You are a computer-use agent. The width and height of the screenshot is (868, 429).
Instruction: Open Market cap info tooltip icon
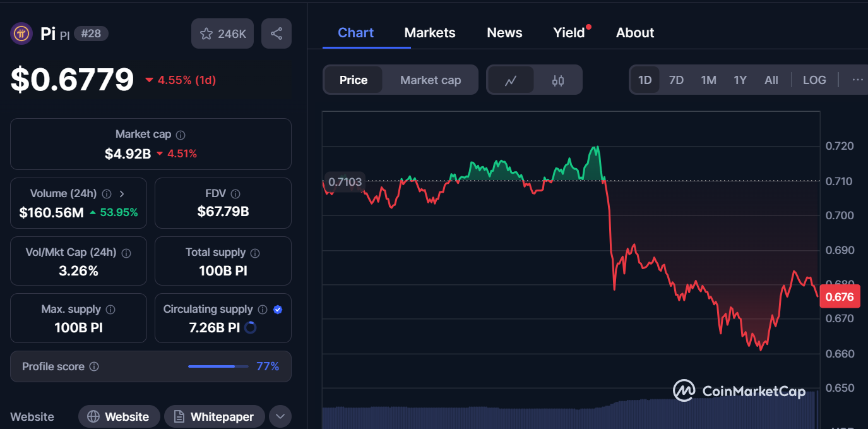coord(181,135)
